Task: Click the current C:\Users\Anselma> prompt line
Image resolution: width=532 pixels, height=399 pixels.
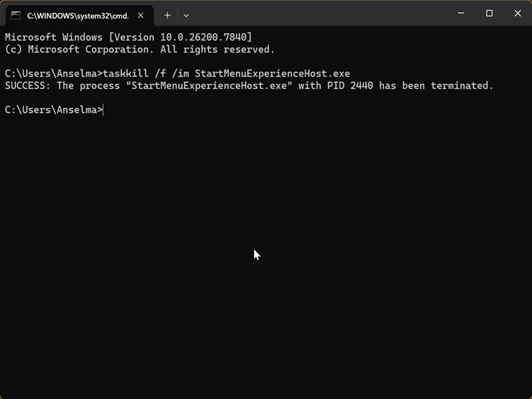Action: click(53, 110)
